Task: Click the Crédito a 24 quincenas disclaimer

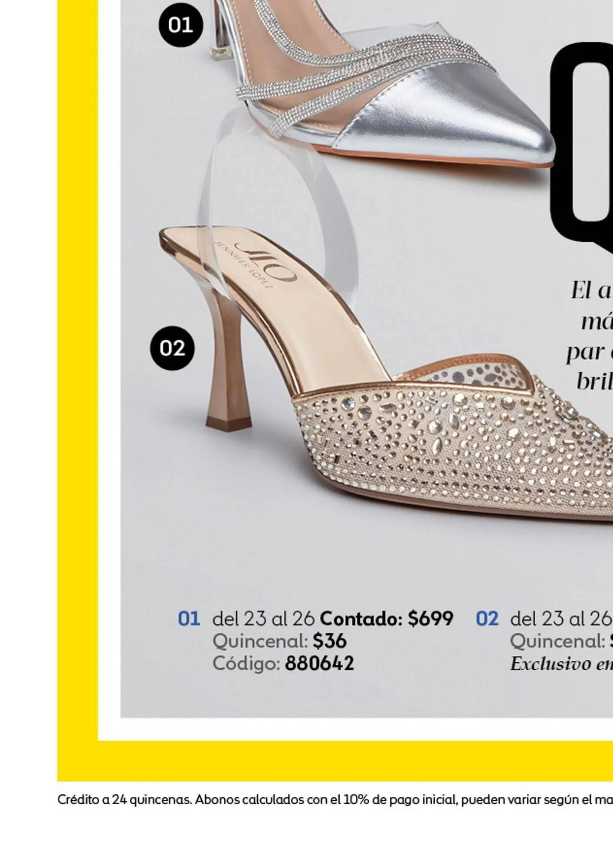Action: 335,799
